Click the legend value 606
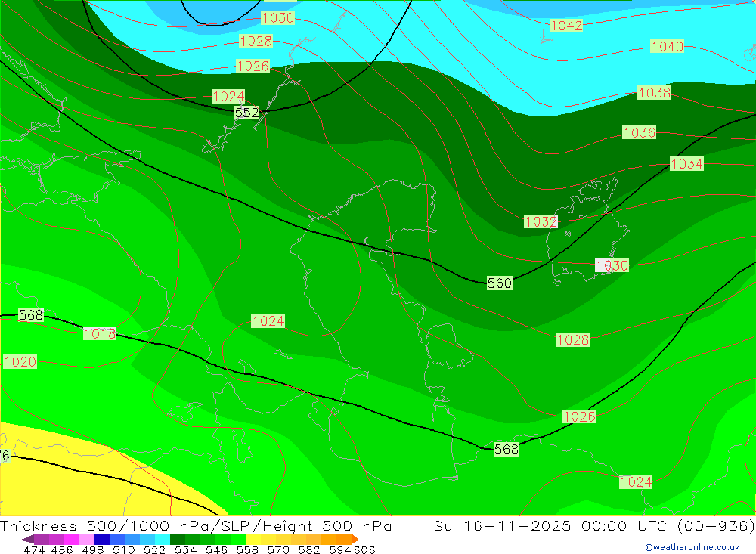 364,550
